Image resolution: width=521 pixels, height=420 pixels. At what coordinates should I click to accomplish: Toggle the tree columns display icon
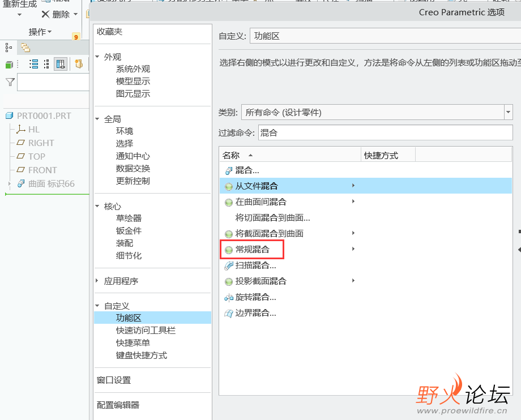pyautogui.click(x=61, y=64)
